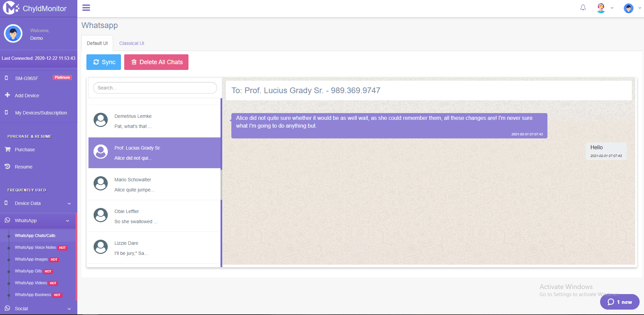Open the Mario Schowalter chat

point(155,184)
